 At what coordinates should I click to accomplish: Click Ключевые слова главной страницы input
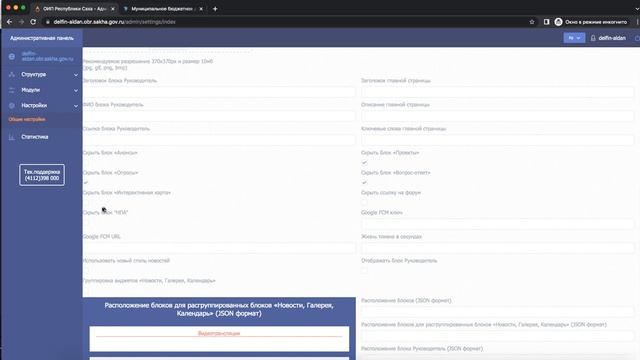tap(498, 140)
